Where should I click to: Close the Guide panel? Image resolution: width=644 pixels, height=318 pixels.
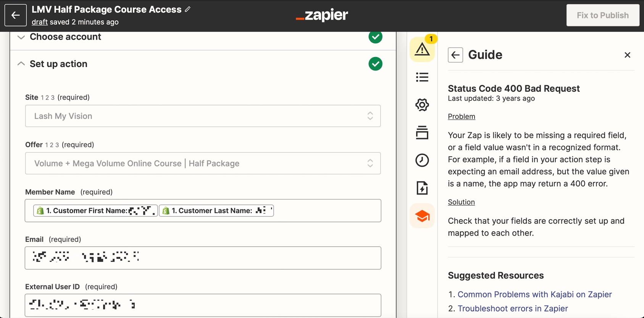627,55
